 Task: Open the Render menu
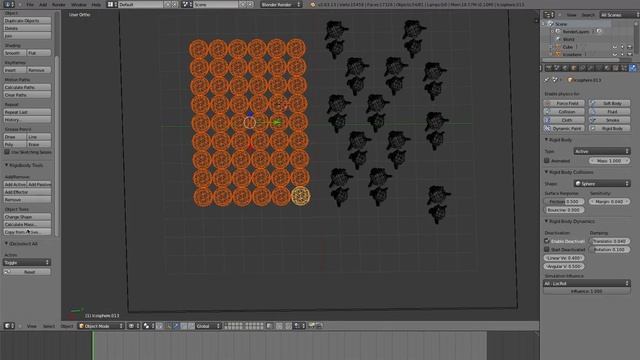tap(59, 4)
